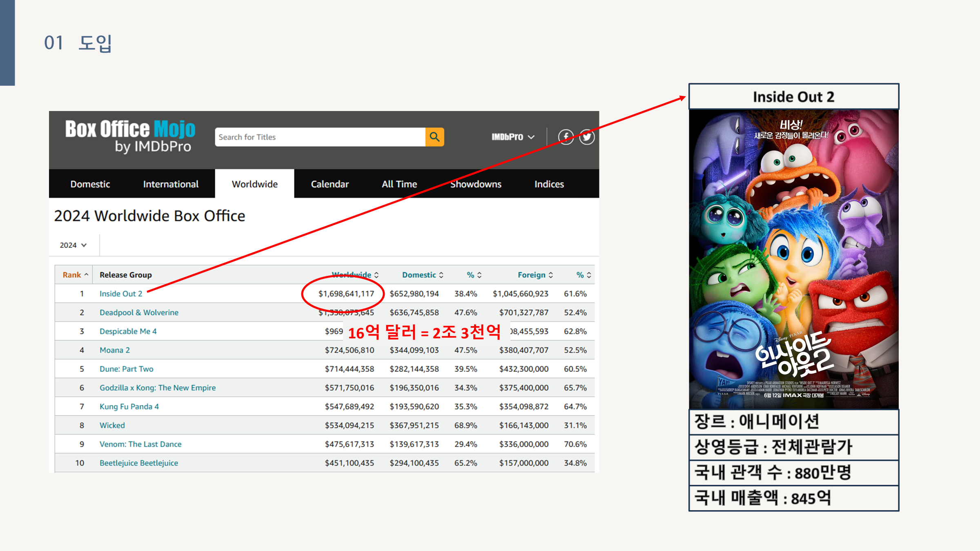The height and width of the screenshot is (551, 980).
Task: Click the Inside Out 2 title box above poster
Action: click(794, 97)
